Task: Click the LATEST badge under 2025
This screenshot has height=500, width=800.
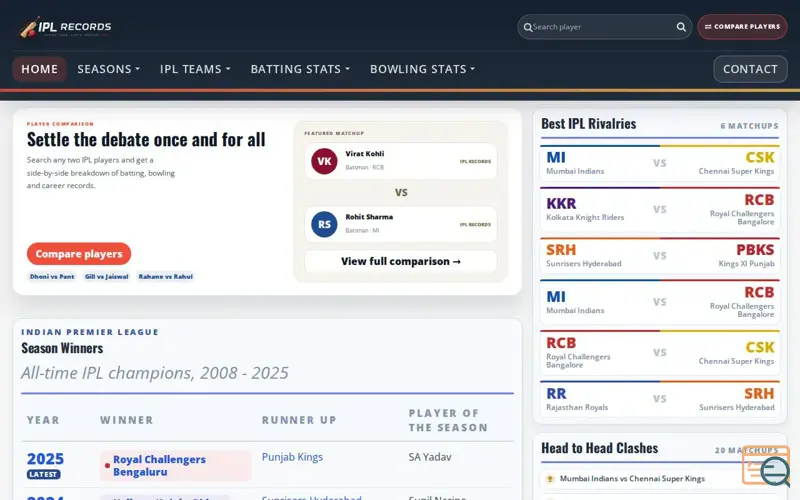Action: coord(43,474)
